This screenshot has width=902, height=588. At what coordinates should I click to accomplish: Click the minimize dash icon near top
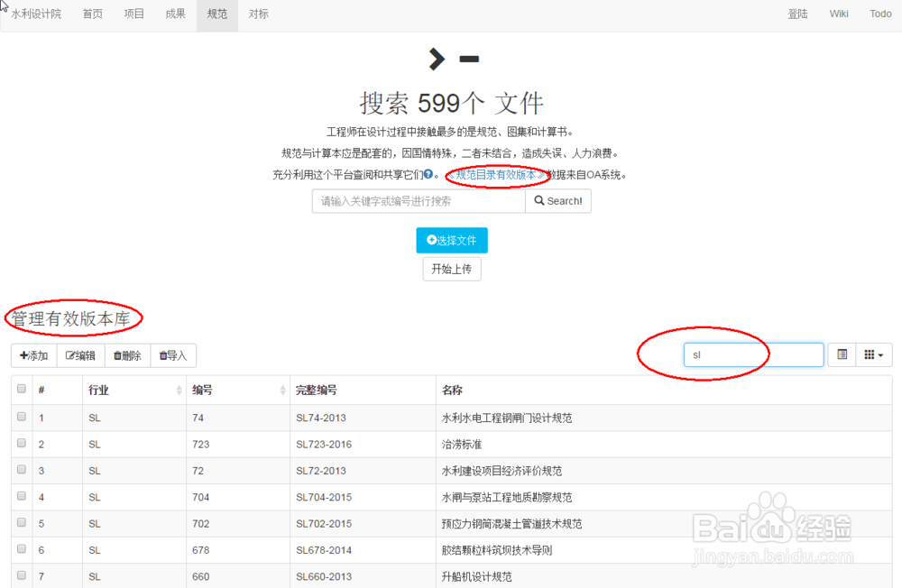(x=467, y=59)
